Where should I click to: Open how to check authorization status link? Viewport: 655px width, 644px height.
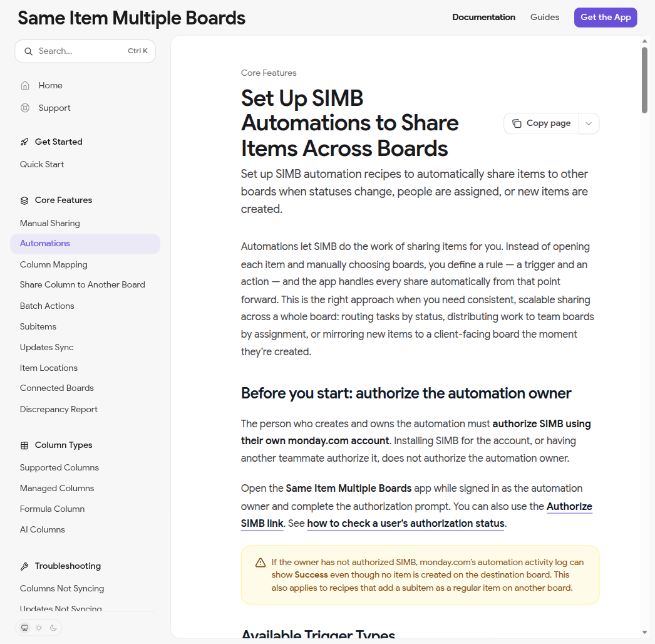pos(406,524)
